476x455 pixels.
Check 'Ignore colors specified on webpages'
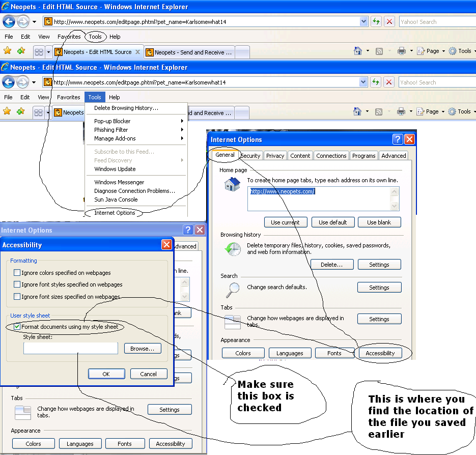[17, 273]
